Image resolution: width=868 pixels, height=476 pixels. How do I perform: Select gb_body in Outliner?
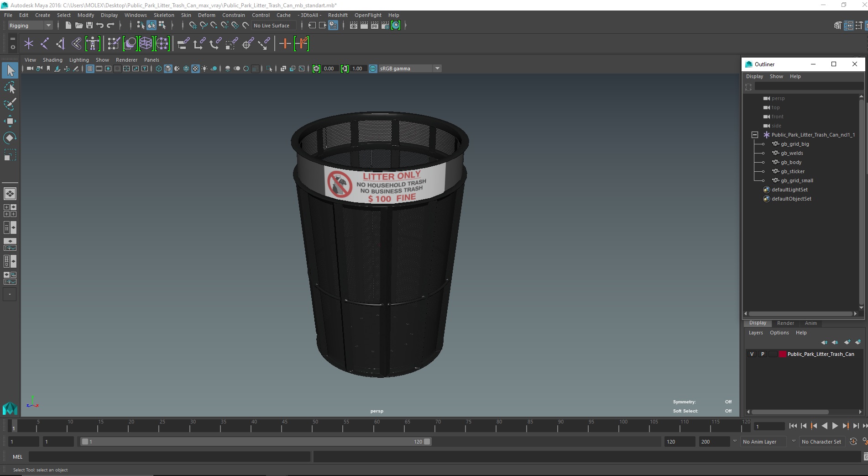pyautogui.click(x=791, y=162)
